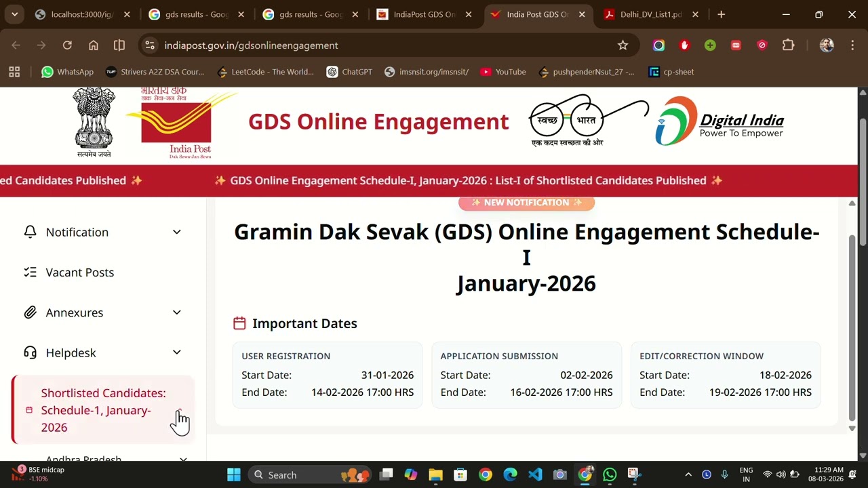868x488 pixels.
Task: Click the national emblem image
Action: [x=94, y=123]
